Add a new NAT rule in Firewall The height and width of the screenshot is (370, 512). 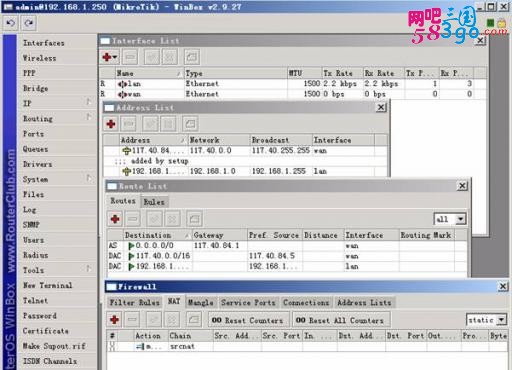click(x=114, y=320)
